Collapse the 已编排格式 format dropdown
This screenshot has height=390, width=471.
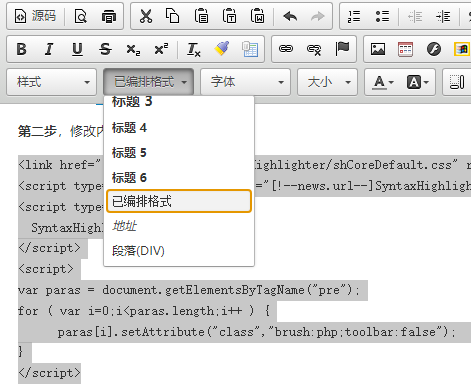[x=149, y=82]
